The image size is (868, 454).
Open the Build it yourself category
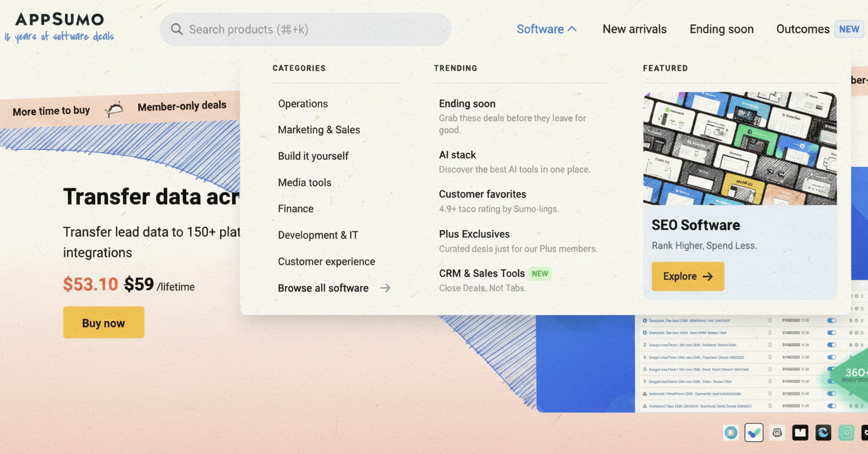tap(313, 156)
